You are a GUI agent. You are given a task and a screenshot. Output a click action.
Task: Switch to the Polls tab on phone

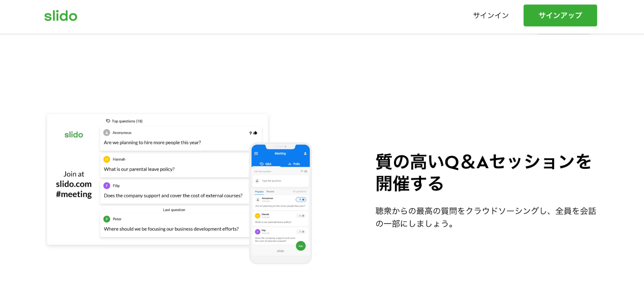[294, 164]
